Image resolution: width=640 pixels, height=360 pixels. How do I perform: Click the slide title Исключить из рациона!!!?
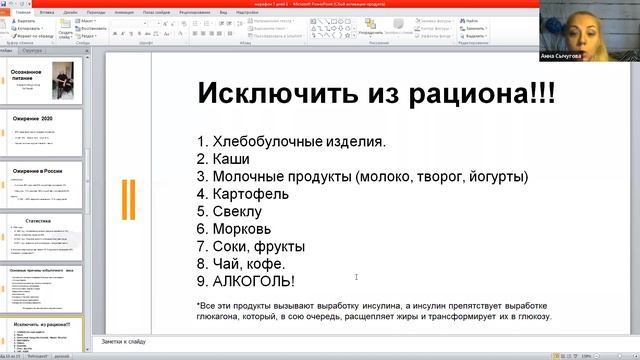click(376, 93)
